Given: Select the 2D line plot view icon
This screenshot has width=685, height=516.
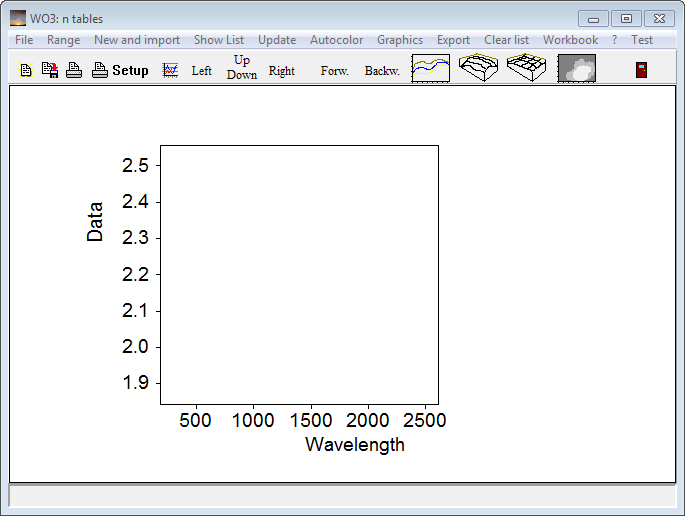Looking at the screenshot, I should pyautogui.click(x=431, y=69).
